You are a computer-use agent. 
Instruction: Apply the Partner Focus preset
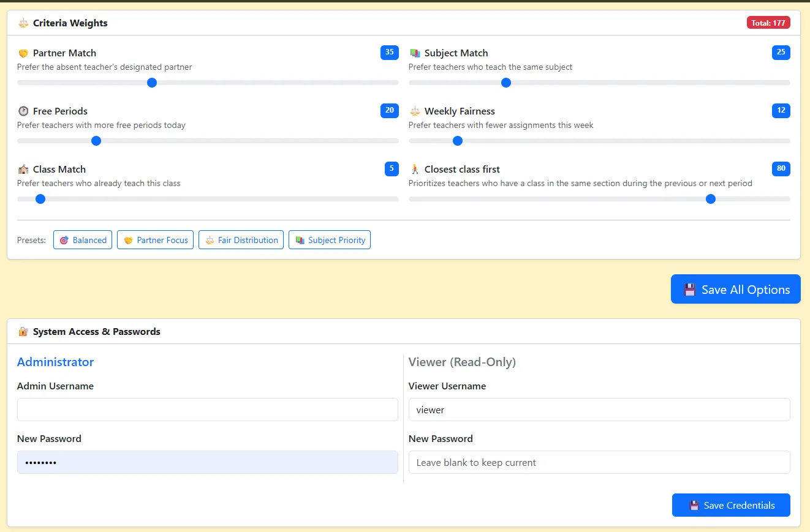[155, 240]
